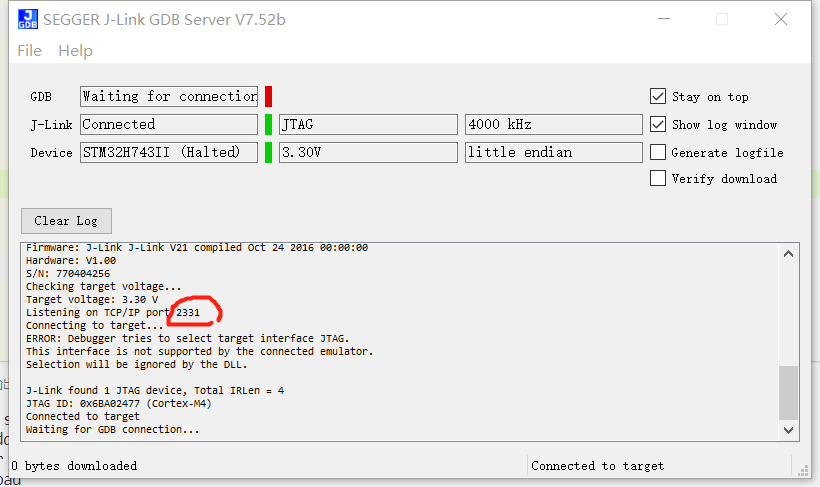Minimize the J-Link GDB Server window

(x=664, y=19)
